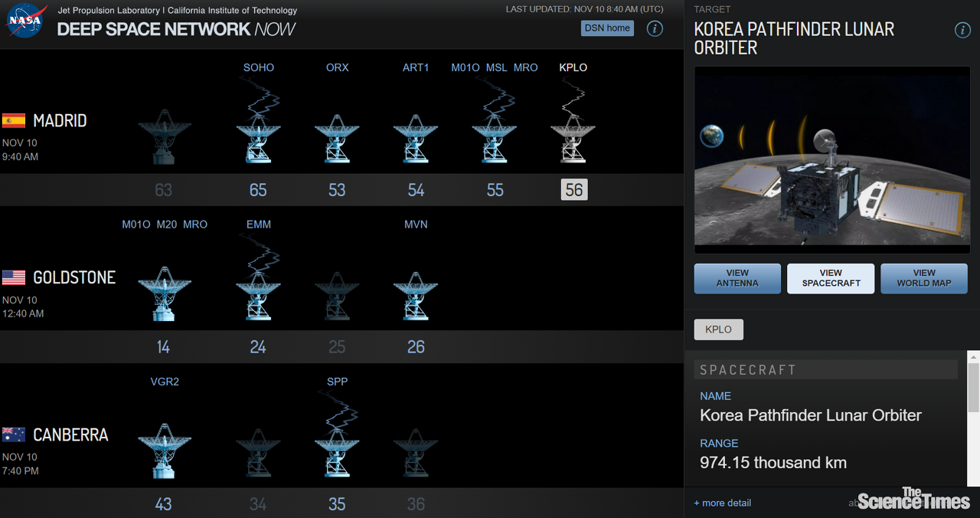The height and width of the screenshot is (518, 980).
Task: Click antenna number 53 at Madrid
Action: (x=337, y=190)
